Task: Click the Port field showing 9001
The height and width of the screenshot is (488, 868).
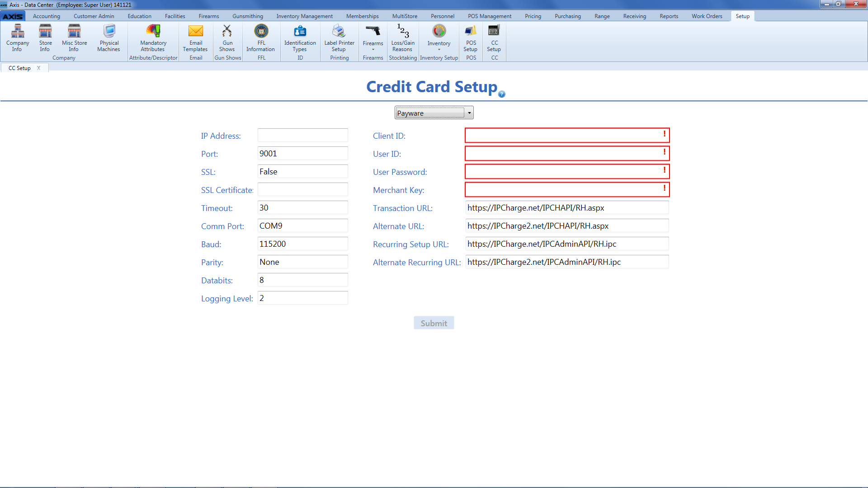Action: coord(303,153)
